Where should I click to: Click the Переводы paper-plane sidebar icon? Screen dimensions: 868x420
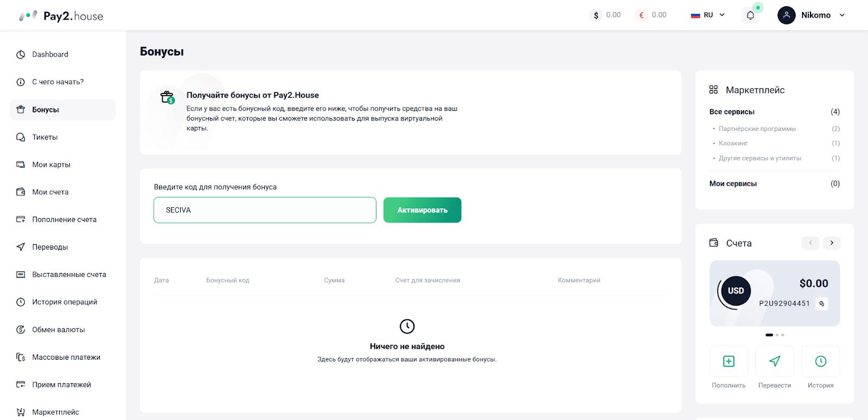[x=21, y=247]
